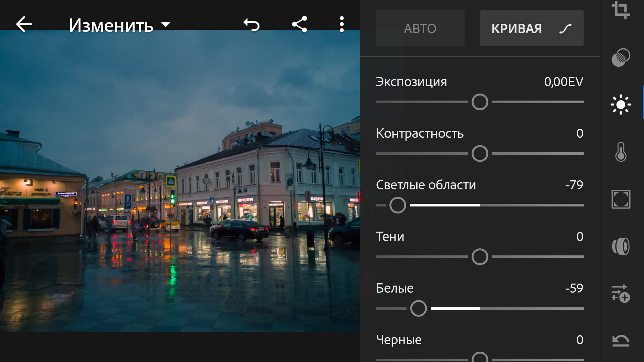Select the Crop tool
This screenshot has height=362, width=644.
[x=621, y=10]
